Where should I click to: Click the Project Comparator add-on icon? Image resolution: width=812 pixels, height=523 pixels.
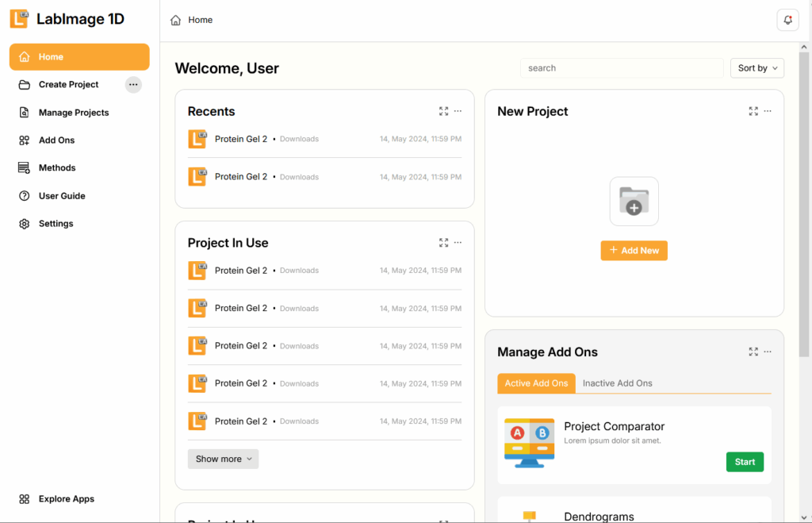point(529,442)
